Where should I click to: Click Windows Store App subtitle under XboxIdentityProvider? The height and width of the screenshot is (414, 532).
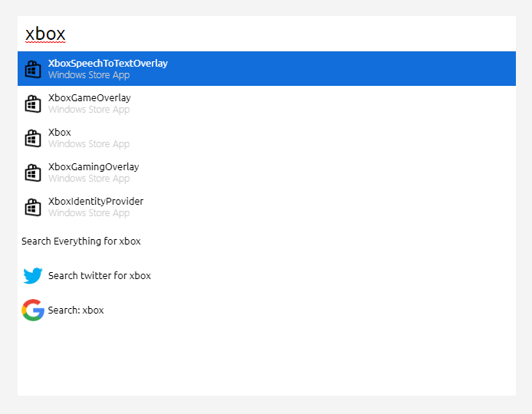89,213
